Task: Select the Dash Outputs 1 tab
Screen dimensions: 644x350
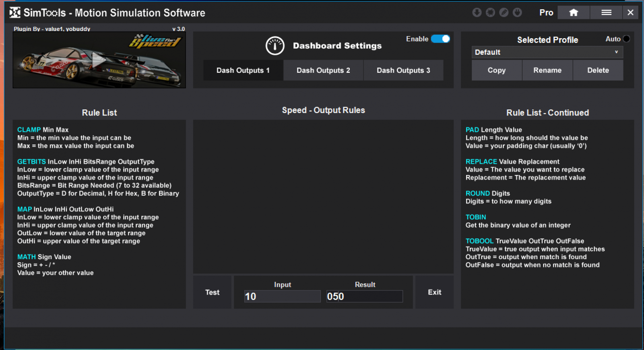Action: 243,70
